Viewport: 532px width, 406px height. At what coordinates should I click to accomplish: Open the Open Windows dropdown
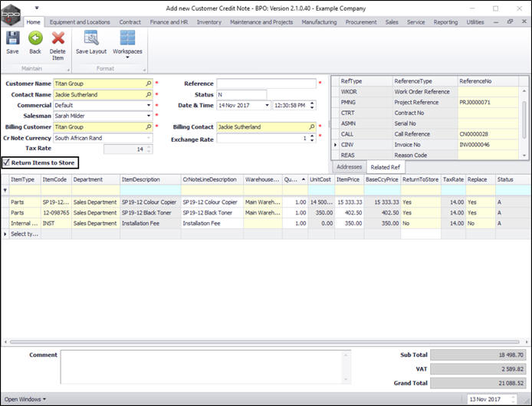pos(25,399)
